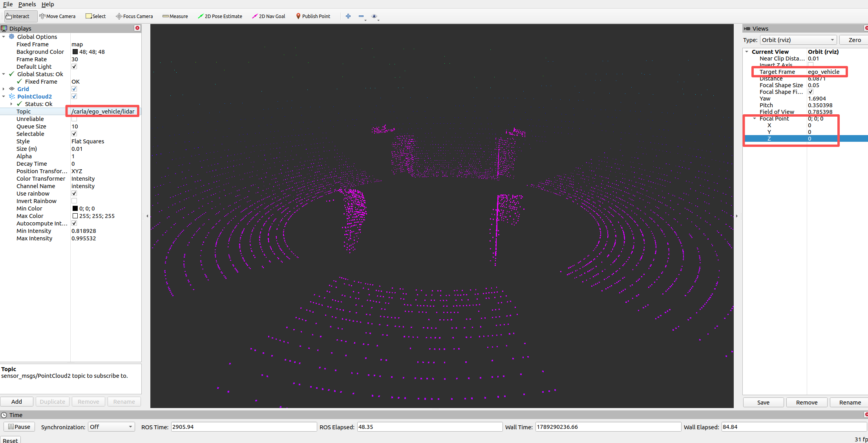Click the PointCloud2 Topic value field
The width and height of the screenshot is (868, 443).
coord(103,112)
